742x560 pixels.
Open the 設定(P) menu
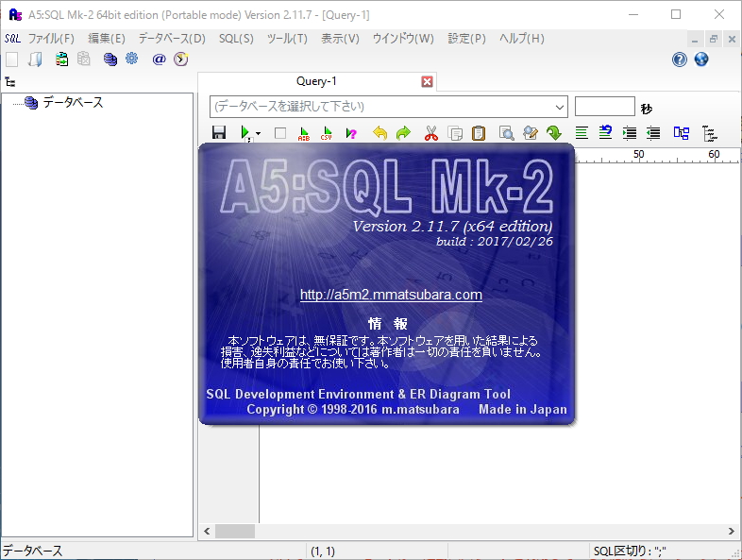point(466,39)
